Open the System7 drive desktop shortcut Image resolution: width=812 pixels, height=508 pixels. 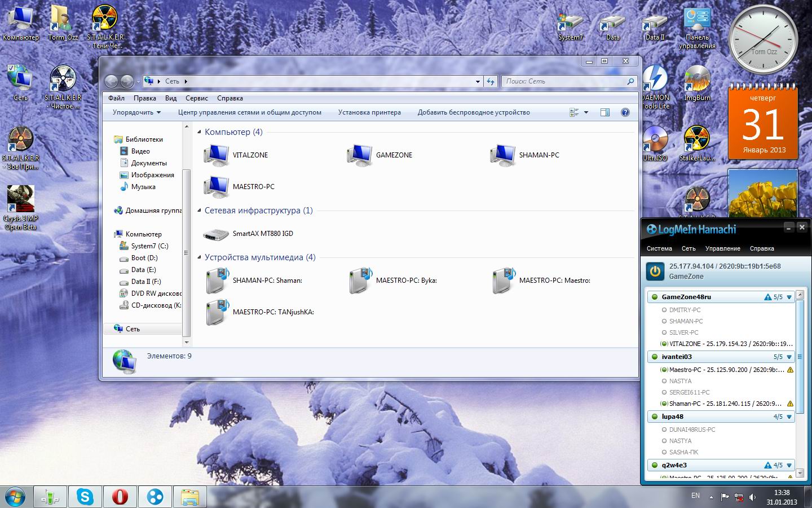(x=570, y=27)
